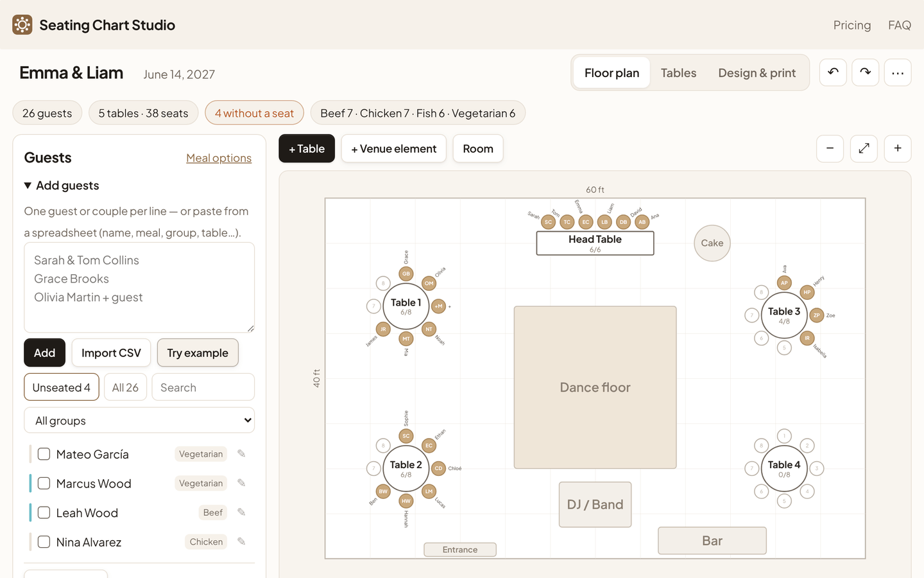
Task: Zoom in the floor plan
Action: pyautogui.click(x=898, y=148)
